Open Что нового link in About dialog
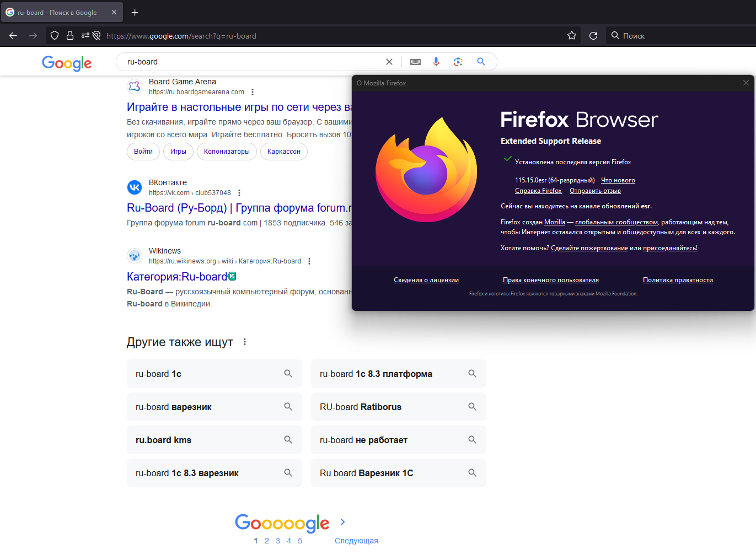Screen dimensions: 756x555 click(618, 180)
